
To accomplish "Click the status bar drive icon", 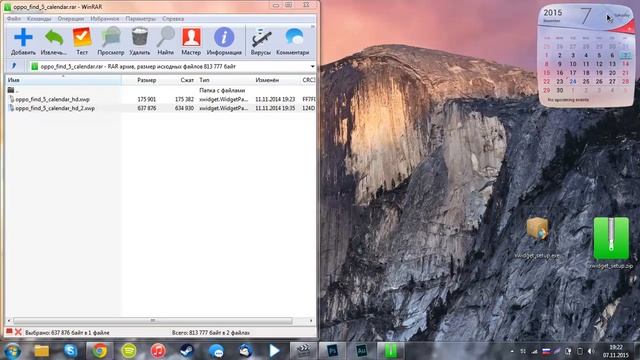I will click(9, 332).
